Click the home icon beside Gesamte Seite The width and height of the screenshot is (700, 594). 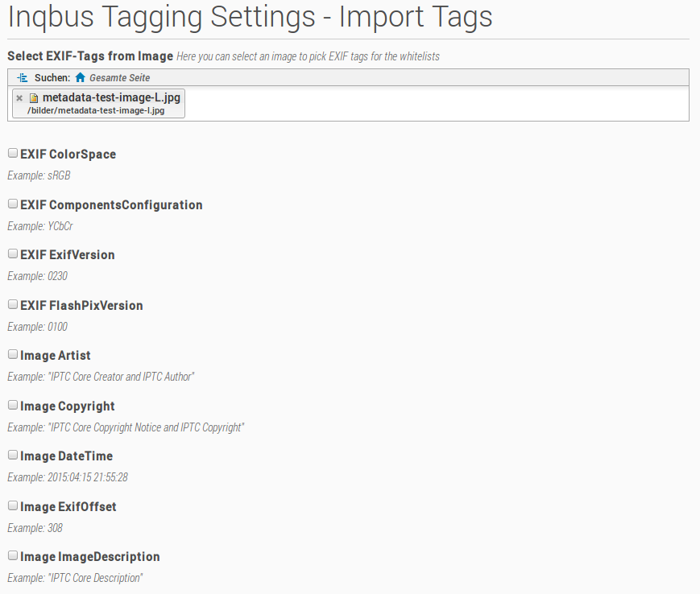click(x=79, y=77)
